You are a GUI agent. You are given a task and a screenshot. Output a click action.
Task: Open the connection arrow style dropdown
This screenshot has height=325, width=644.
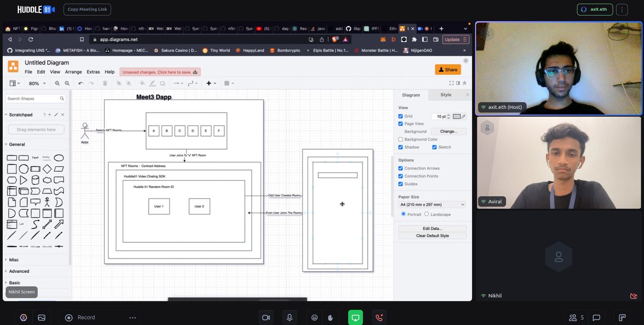pos(178,83)
